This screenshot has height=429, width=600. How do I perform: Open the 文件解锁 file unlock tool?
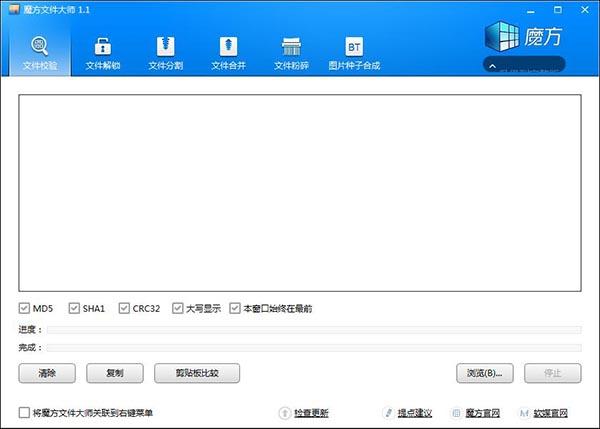click(103, 53)
